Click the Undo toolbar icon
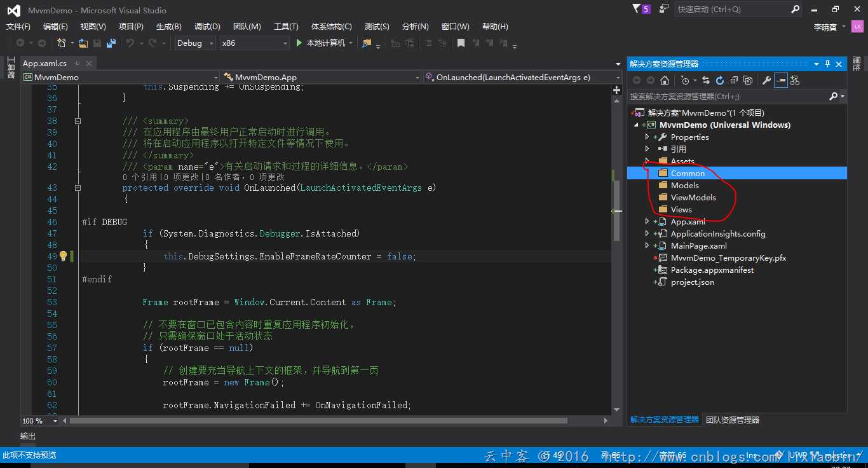This screenshot has width=868, height=468. 130,43
